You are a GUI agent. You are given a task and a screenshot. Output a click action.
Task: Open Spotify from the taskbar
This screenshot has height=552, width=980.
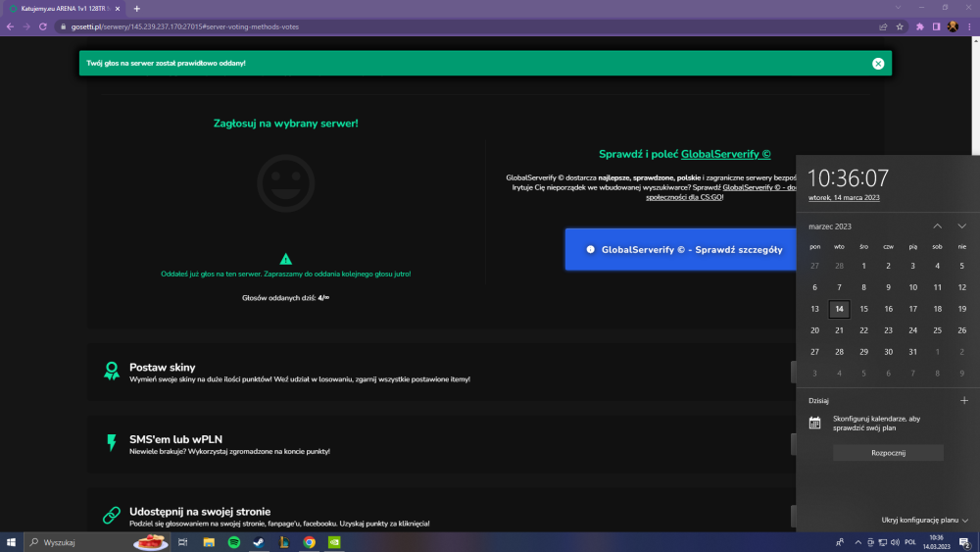point(234,542)
